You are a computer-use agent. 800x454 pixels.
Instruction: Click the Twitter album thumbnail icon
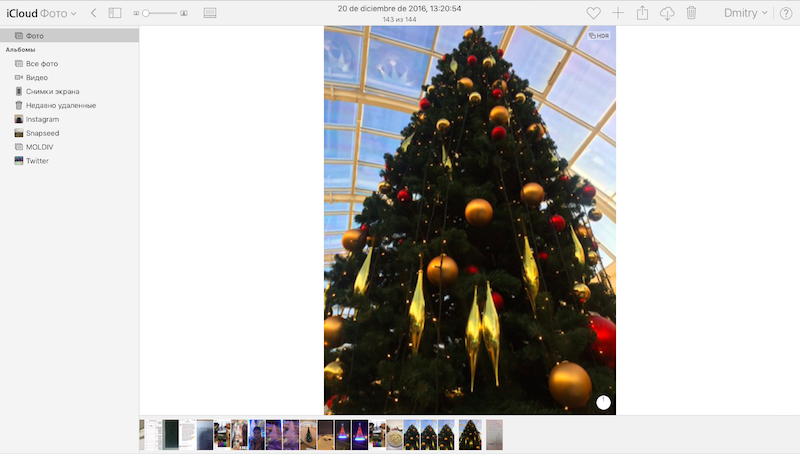[19, 160]
